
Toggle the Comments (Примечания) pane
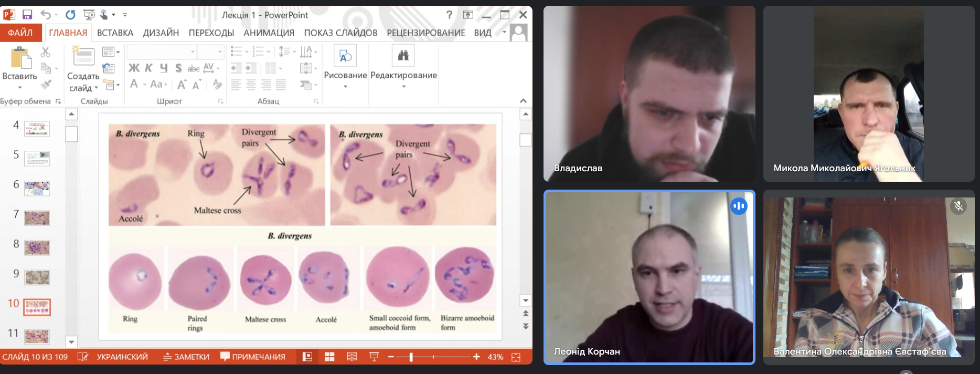coord(253,357)
